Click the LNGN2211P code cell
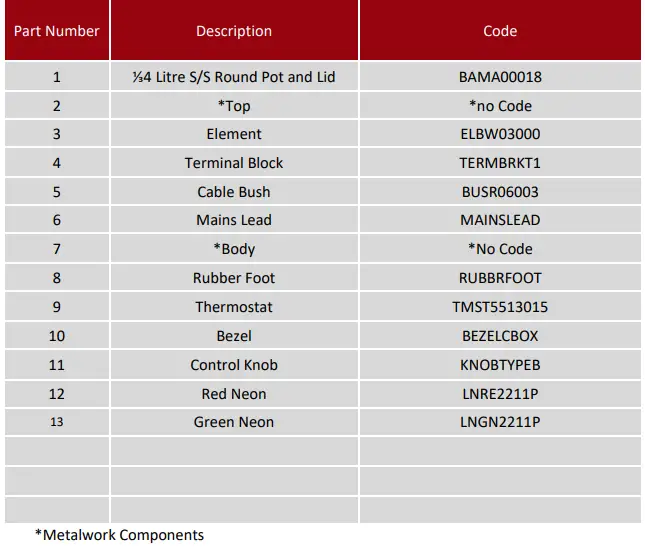This screenshot has width=645, height=548. (500, 422)
